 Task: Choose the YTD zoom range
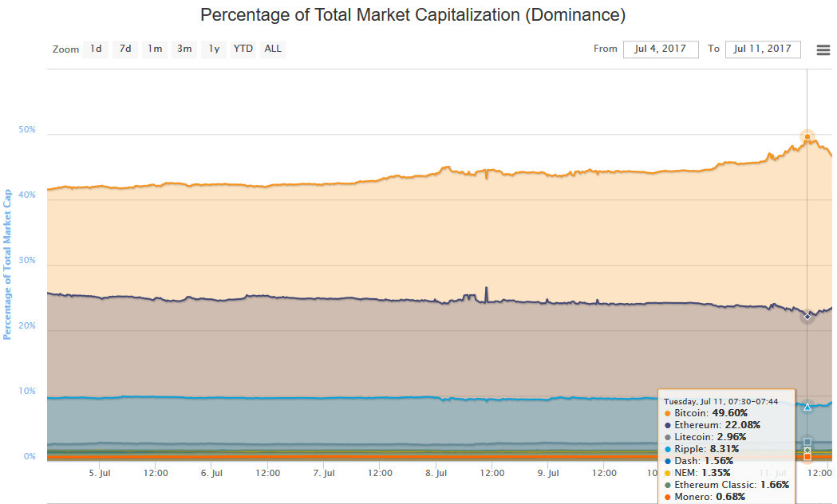click(x=243, y=49)
